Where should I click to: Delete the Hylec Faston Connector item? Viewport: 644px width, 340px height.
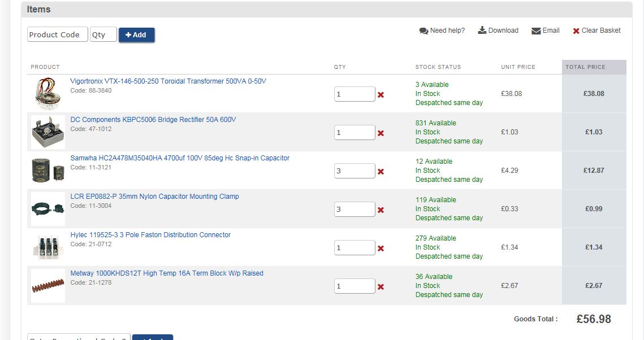(381, 249)
